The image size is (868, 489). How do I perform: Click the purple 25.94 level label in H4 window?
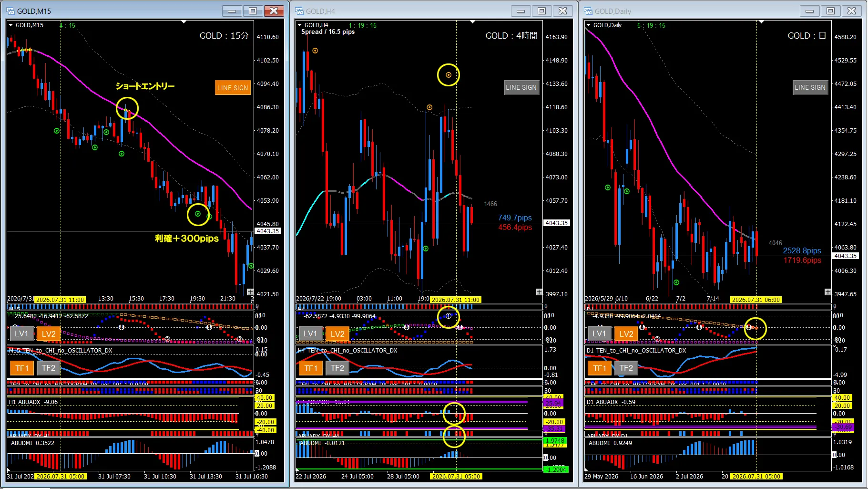pos(554,404)
